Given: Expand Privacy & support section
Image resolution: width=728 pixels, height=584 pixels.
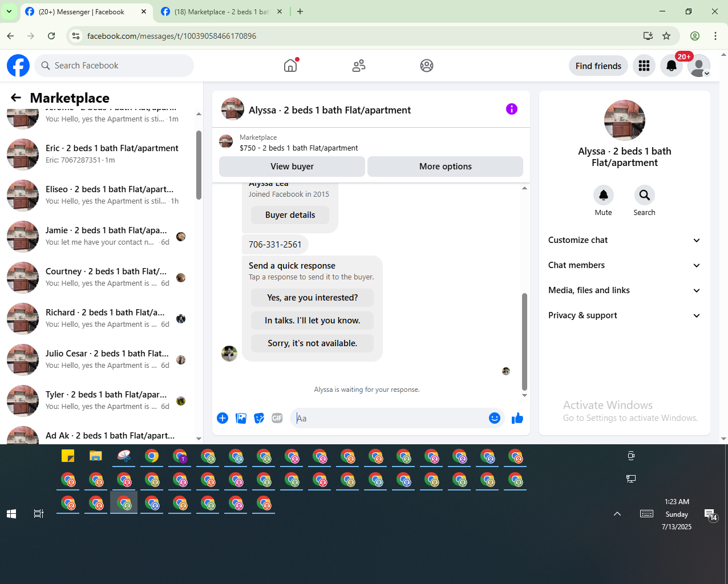Looking at the screenshot, I should (x=624, y=315).
